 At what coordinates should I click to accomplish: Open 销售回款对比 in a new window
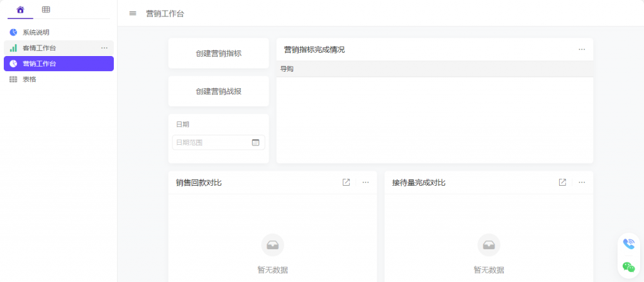pyautogui.click(x=347, y=182)
